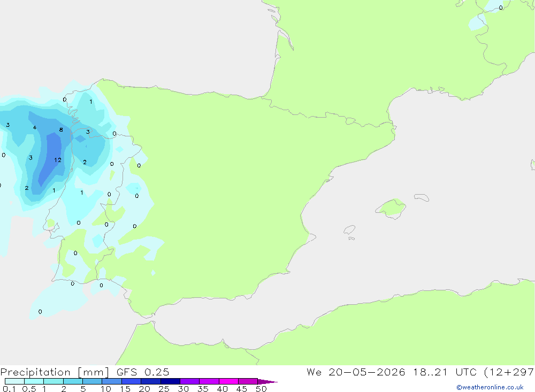This screenshot has height=392, width=535.
Task: Select the "30" legend scale label
Action: (184, 389)
